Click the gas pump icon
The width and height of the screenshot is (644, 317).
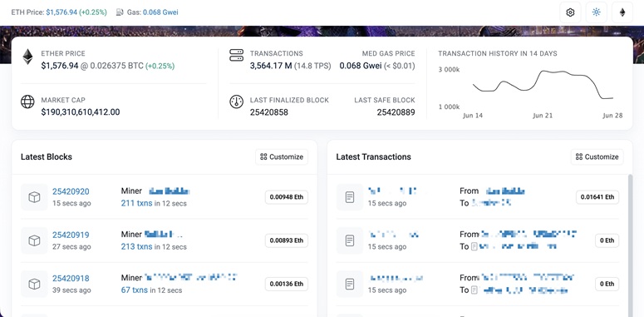click(120, 12)
